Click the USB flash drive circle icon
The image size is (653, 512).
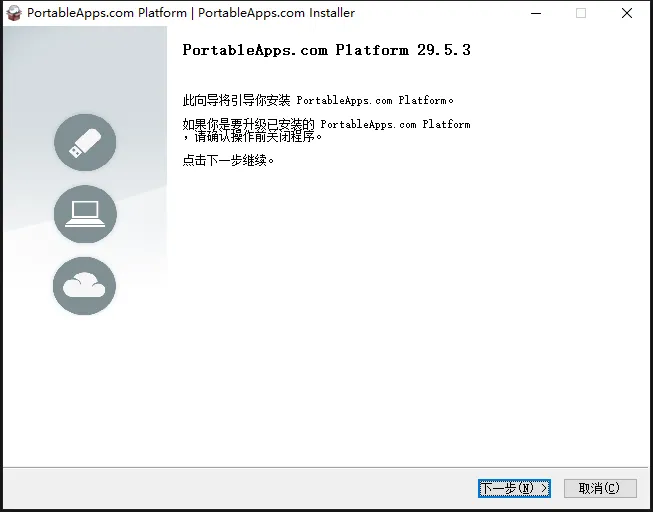pos(85,142)
